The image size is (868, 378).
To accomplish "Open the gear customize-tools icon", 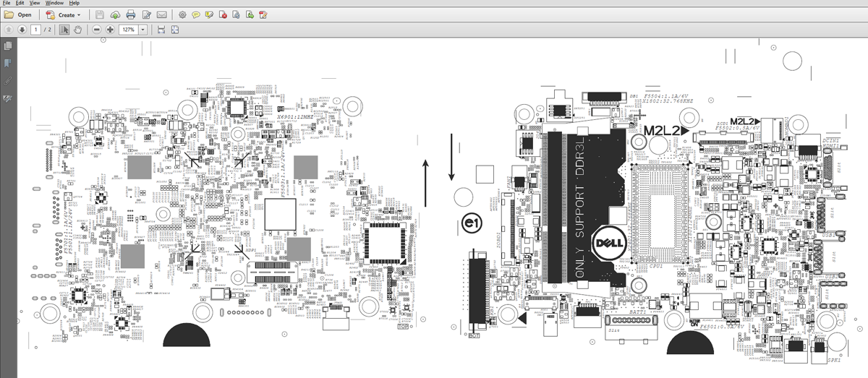I will pyautogui.click(x=182, y=14).
